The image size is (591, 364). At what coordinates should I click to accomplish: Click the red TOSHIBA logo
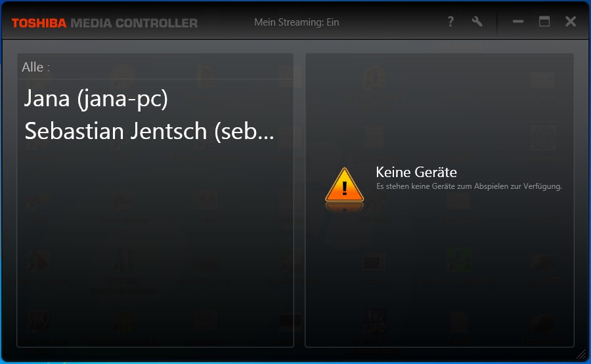(x=39, y=24)
